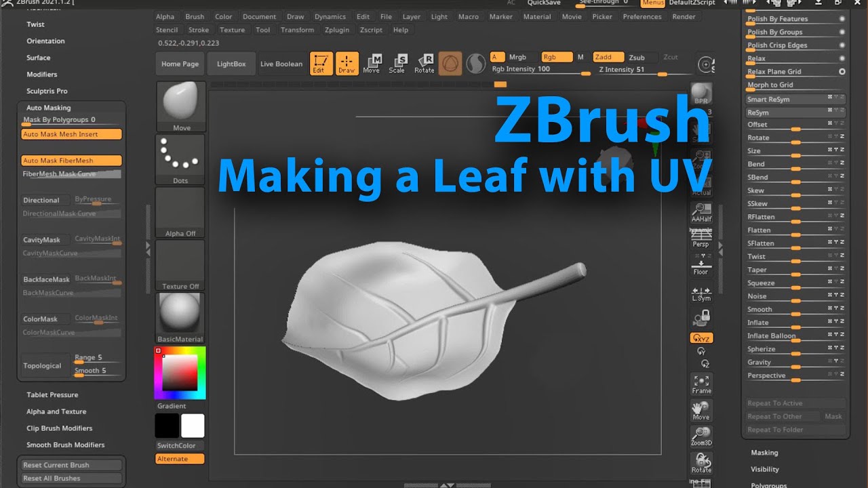Viewport: 868px width, 488px height.
Task: Toggle Zadd mode
Action: [x=608, y=58]
